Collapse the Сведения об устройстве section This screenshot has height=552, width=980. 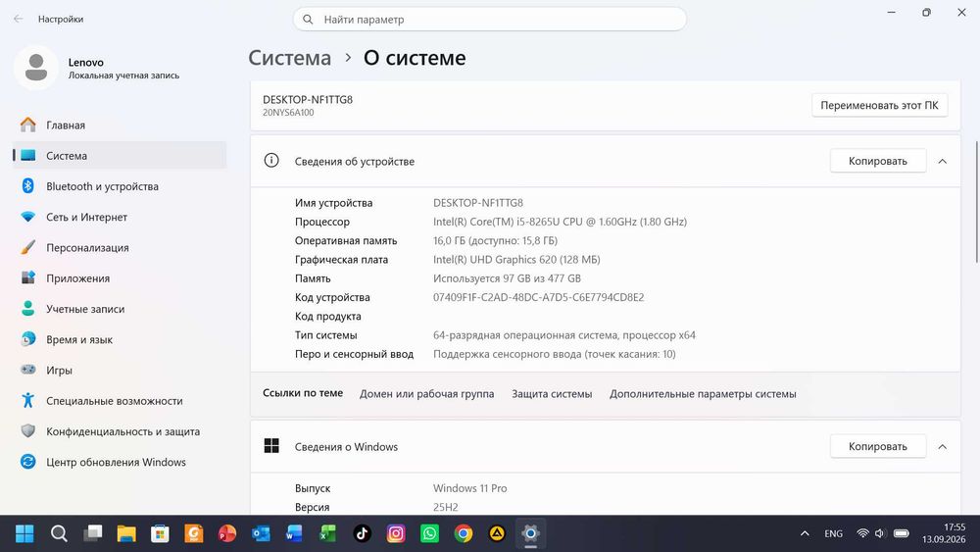coord(943,162)
